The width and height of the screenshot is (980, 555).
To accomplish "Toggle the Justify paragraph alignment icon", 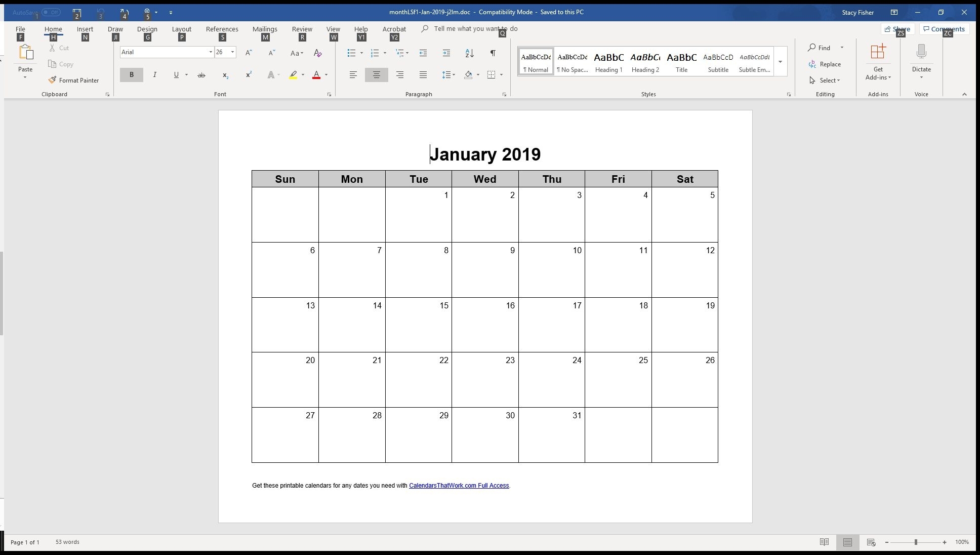I will pos(423,74).
